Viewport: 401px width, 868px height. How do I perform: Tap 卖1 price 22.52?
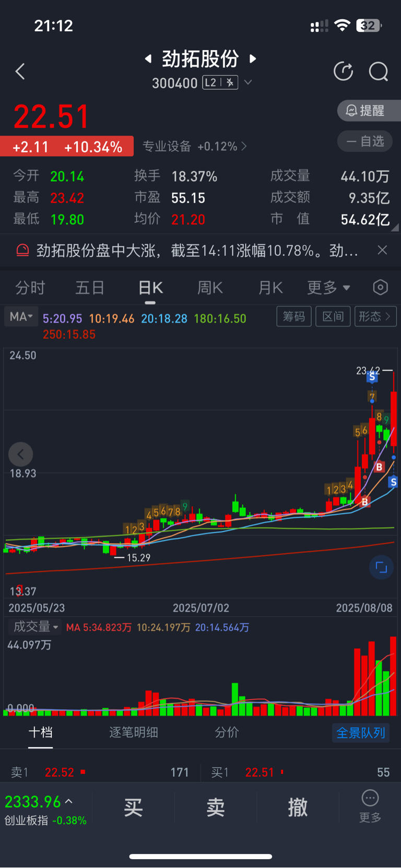coord(60,772)
